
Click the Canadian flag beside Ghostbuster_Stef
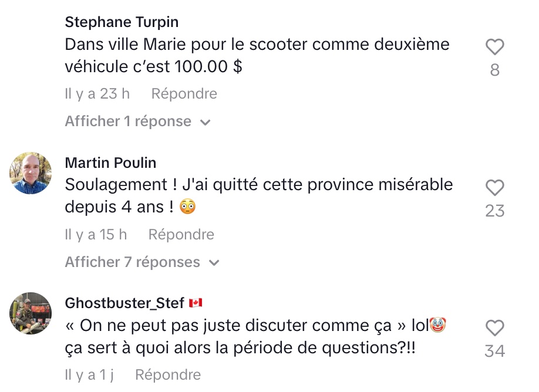(196, 303)
